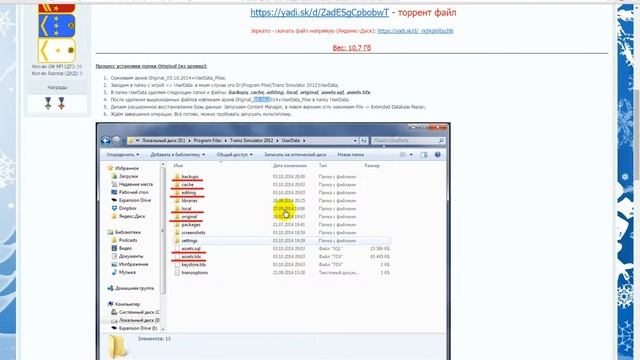The image size is (640, 360).
Task: Select Библиотеки in the navigation pane
Action: pyautogui.click(x=124, y=232)
